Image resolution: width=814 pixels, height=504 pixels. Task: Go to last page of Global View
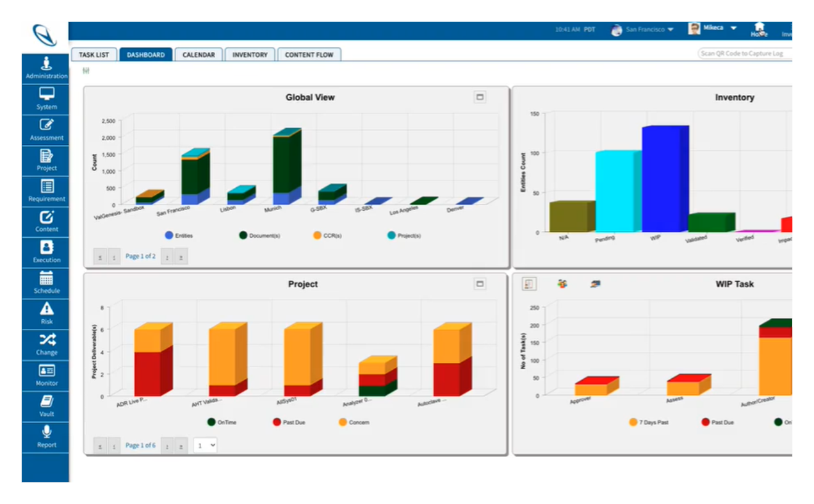coord(181,256)
